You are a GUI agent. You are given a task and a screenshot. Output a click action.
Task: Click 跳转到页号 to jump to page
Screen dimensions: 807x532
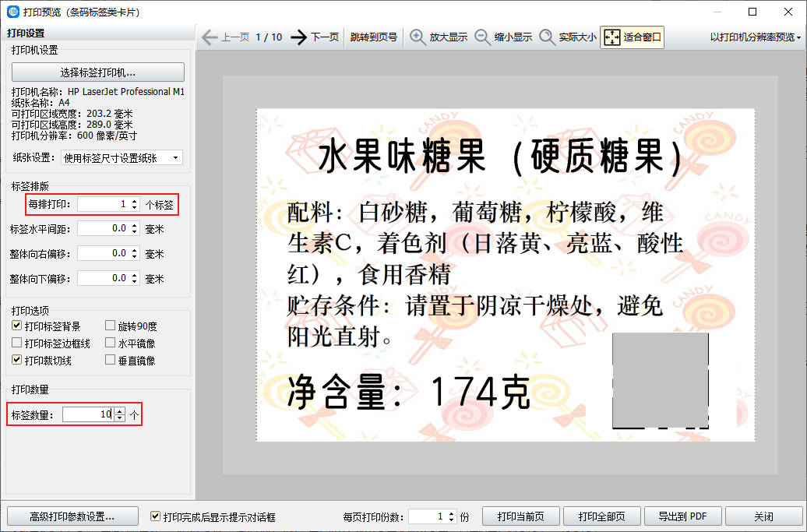tap(374, 37)
